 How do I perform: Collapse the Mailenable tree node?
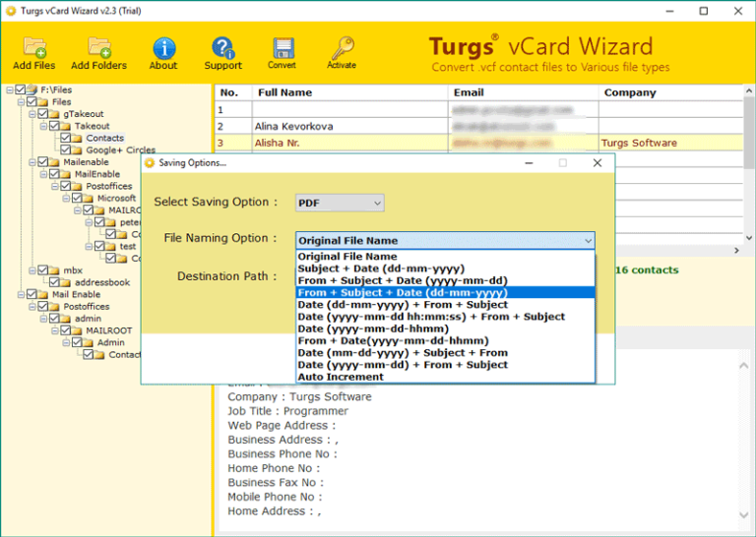[32, 162]
